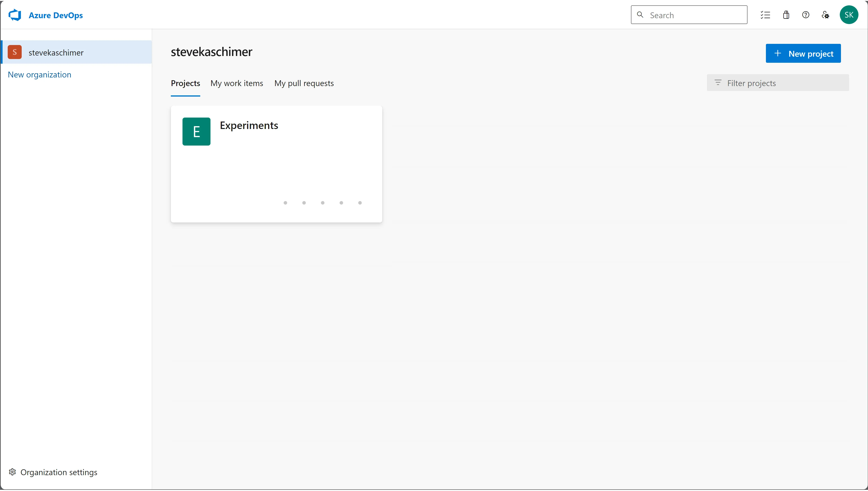The height and width of the screenshot is (491, 868).
Task: Open Organization settings page
Action: click(59, 472)
